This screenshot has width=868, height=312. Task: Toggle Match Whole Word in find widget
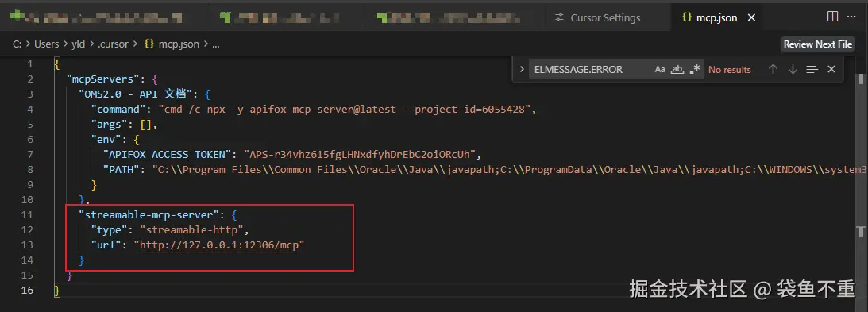[x=677, y=70]
